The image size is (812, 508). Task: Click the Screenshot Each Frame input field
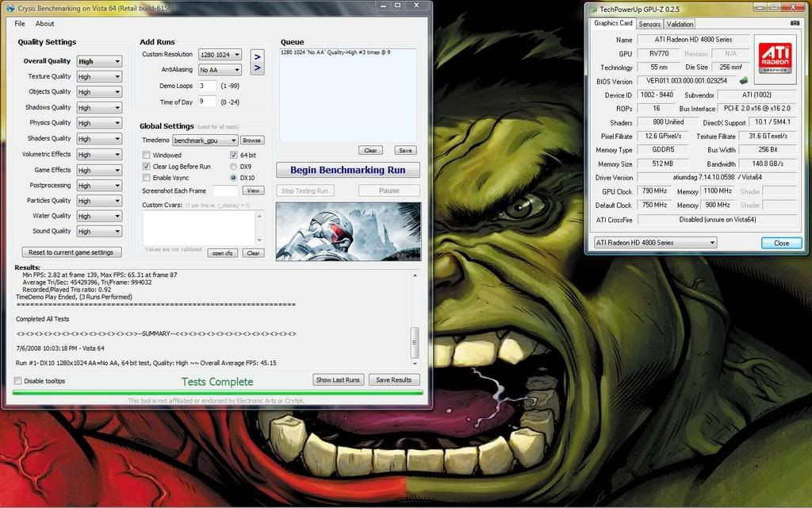[225, 190]
